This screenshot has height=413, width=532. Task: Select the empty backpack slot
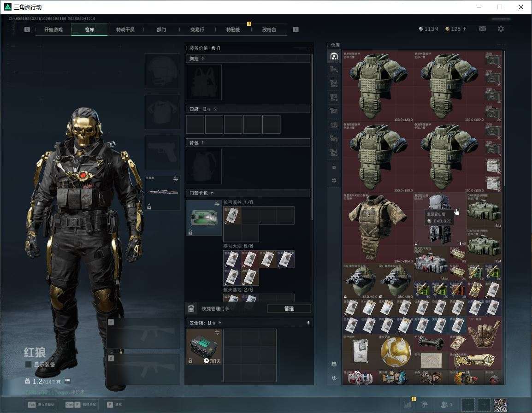tap(204, 166)
